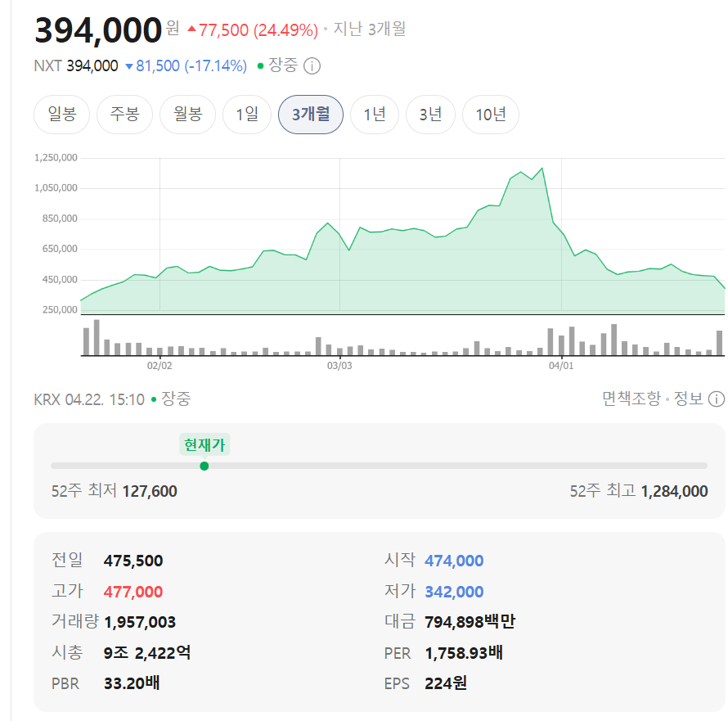The height and width of the screenshot is (721, 728).
Task: Select the 3개월 period tab
Action: [311, 115]
